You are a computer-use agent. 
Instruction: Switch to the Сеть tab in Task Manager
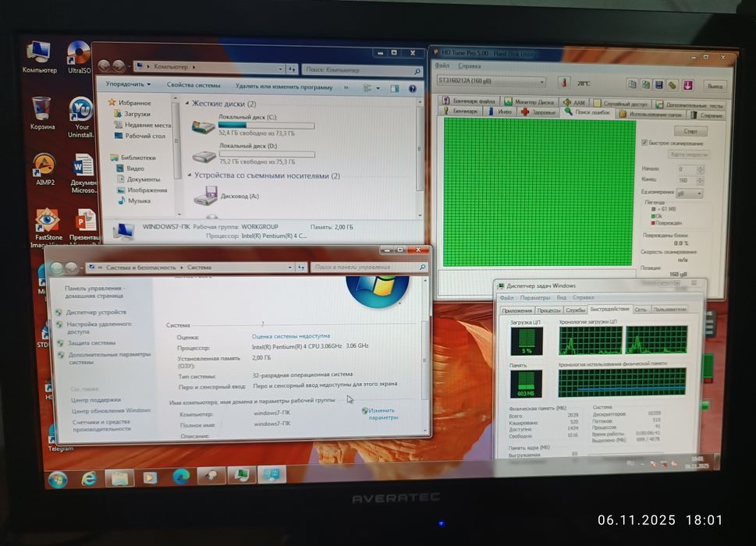click(641, 309)
